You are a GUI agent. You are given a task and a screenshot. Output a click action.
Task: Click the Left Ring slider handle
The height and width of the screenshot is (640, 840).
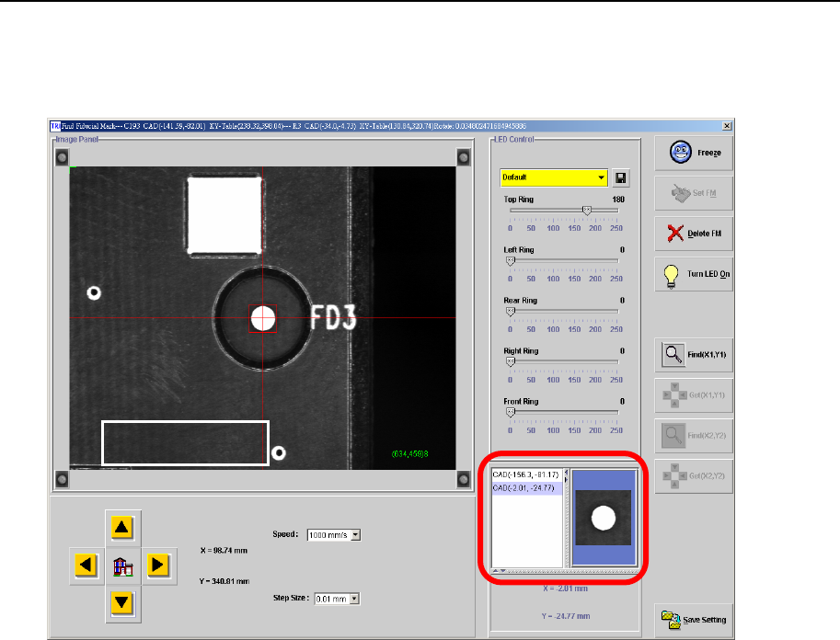(510, 260)
